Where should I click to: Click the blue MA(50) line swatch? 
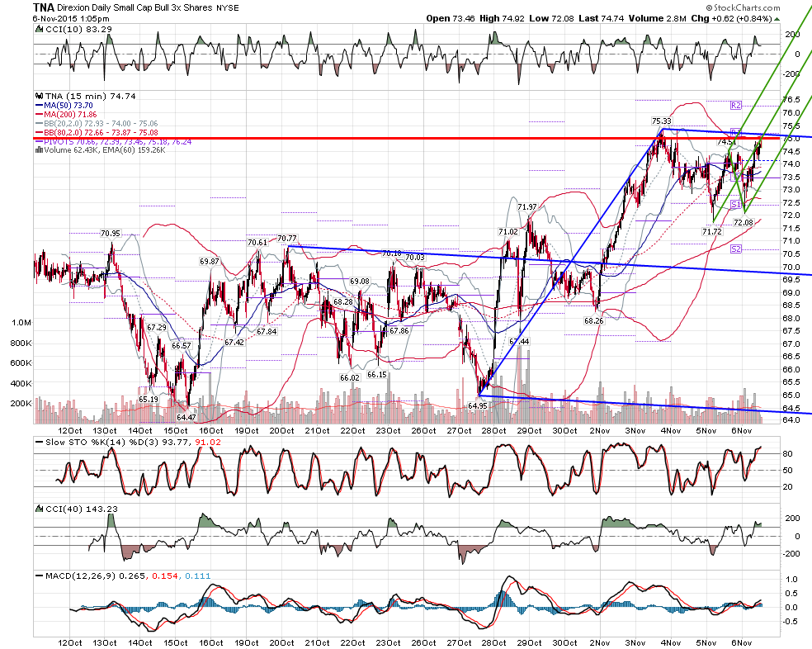point(40,105)
